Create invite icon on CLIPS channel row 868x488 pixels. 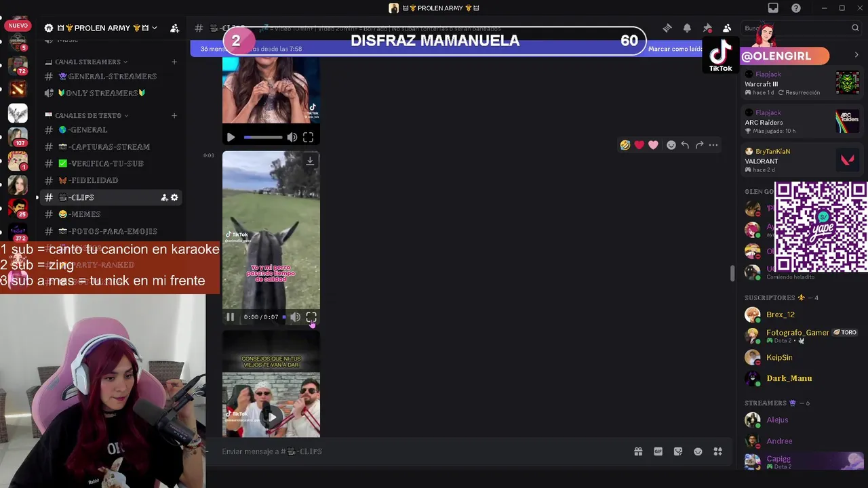(164, 197)
